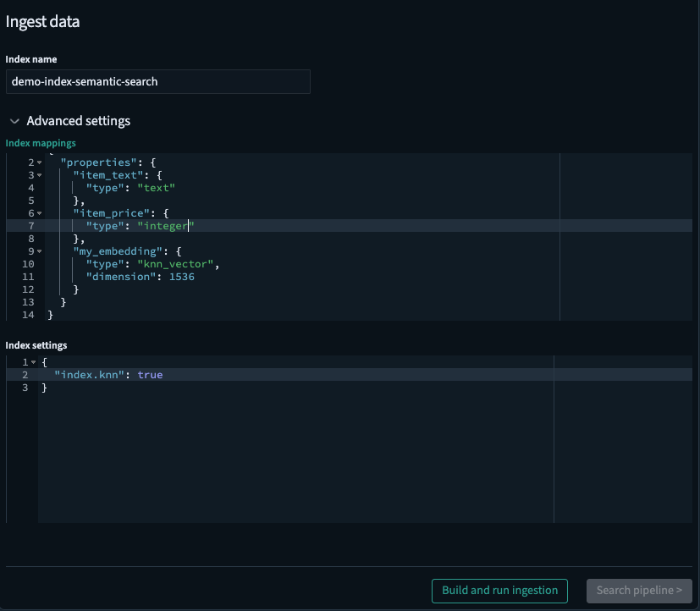
Task: Collapse the Advanced settings chevron
Action: (x=14, y=121)
